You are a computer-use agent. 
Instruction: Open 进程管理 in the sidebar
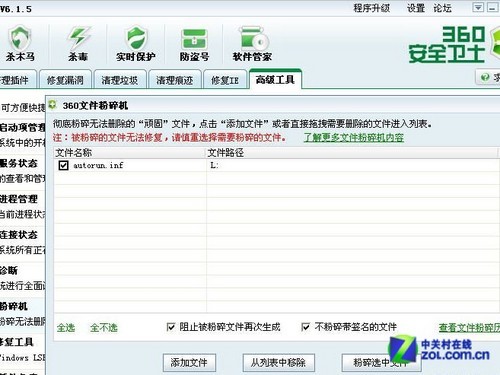pyautogui.click(x=19, y=199)
